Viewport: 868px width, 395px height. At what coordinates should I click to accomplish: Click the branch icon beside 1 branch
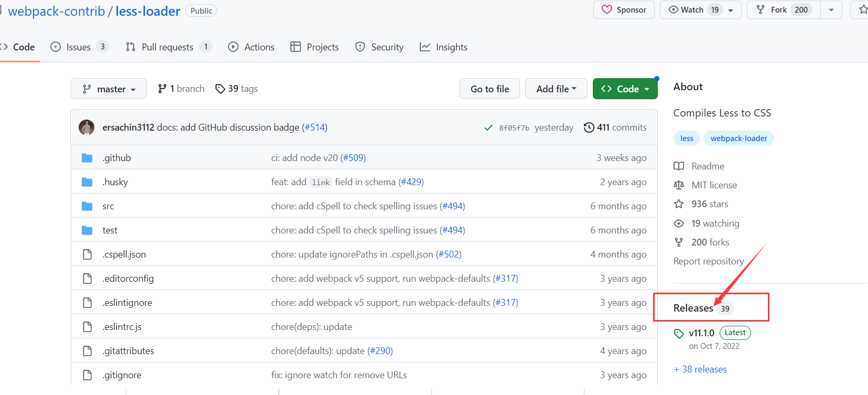pyautogui.click(x=162, y=89)
